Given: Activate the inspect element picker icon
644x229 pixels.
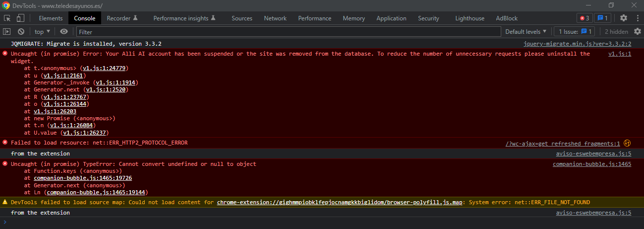Looking at the screenshot, I should 7,18.
